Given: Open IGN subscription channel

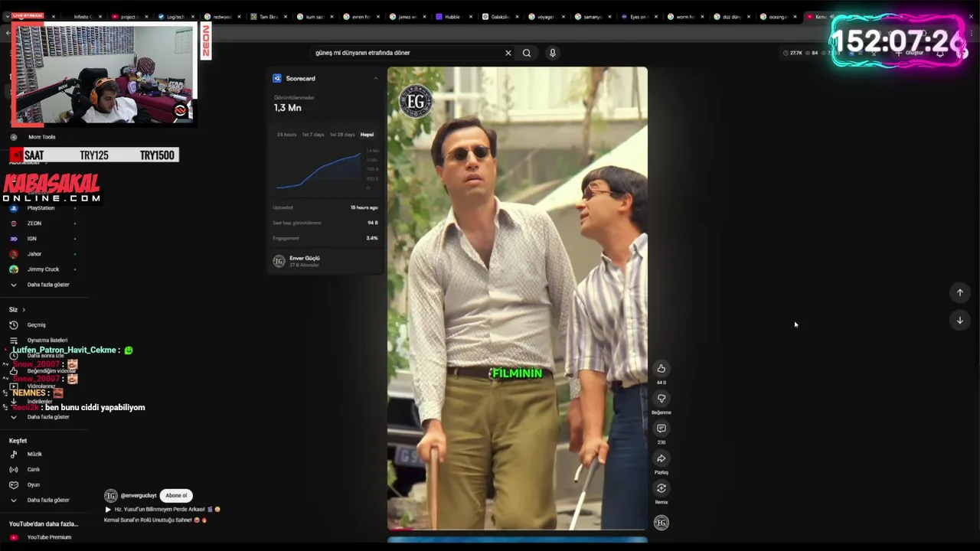Looking at the screenshot, I should pyautogui.click(x=31, y=239).
